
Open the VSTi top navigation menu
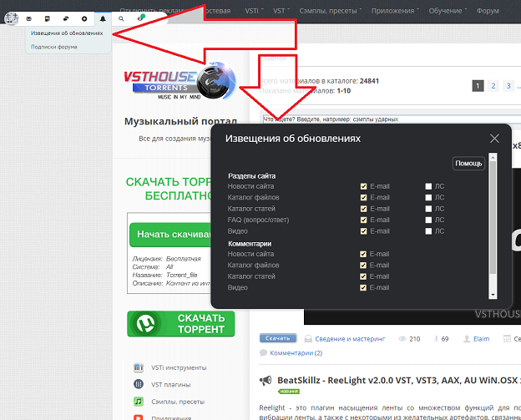tap(254, 11)
